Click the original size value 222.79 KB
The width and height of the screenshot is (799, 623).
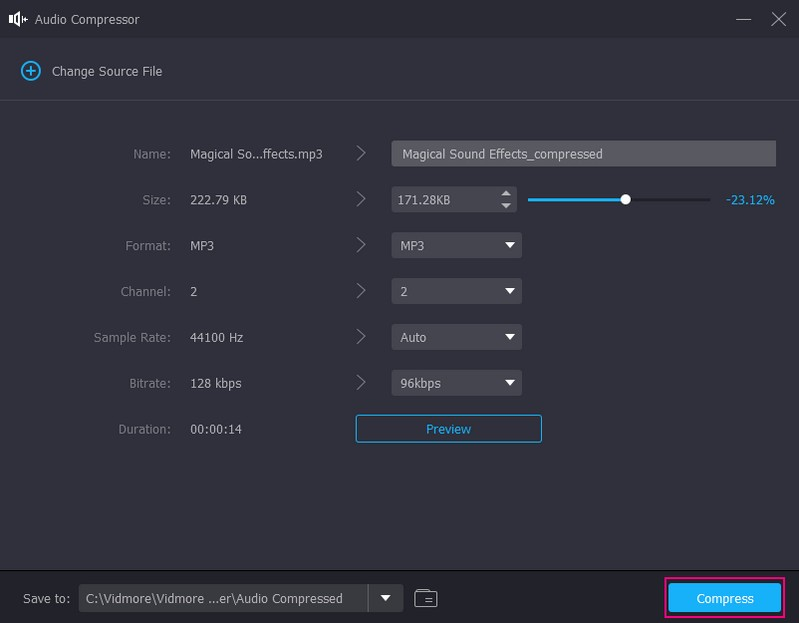point(219,200)
